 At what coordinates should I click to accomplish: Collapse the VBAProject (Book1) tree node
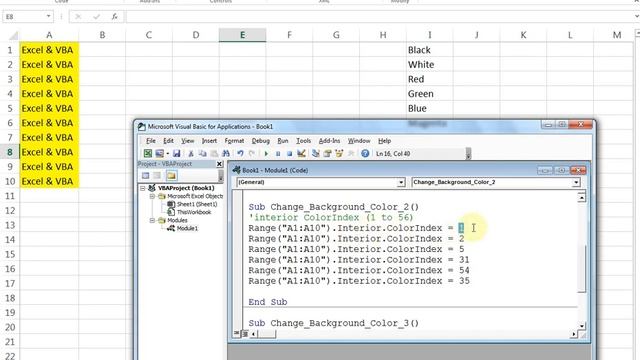click(142, 188)
